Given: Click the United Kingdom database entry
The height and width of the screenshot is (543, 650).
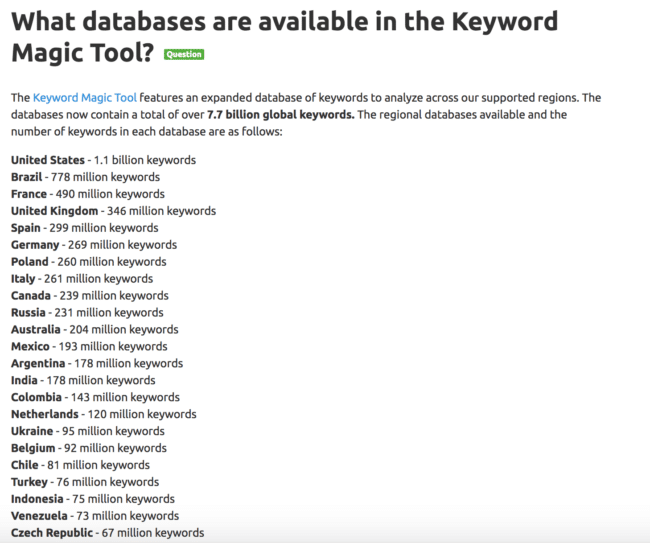Looking at the screenshot, I should [114, 211].
